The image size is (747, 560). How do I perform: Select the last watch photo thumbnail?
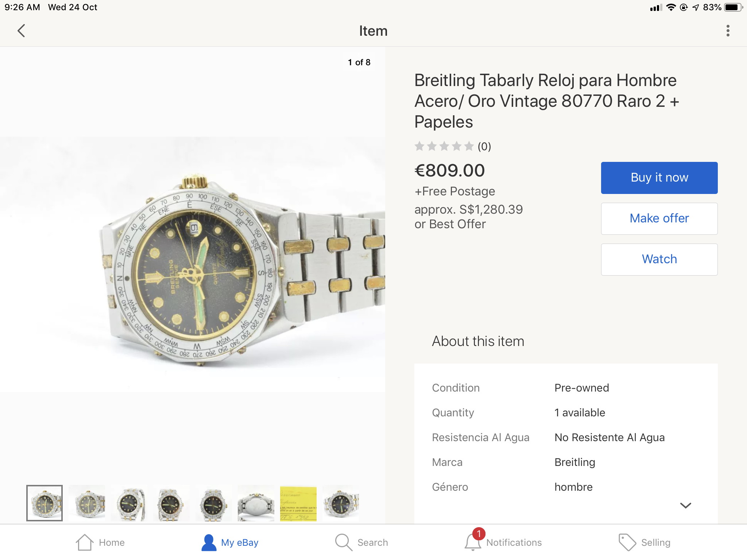341,503
